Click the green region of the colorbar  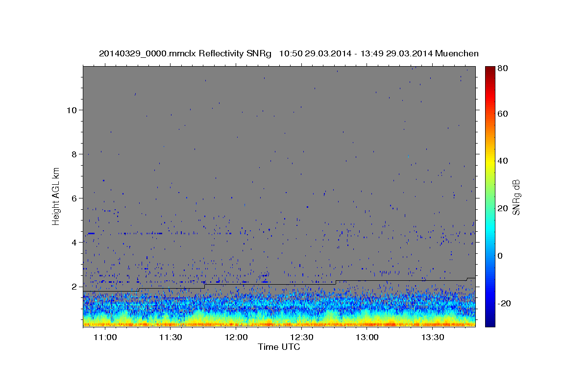490,196
